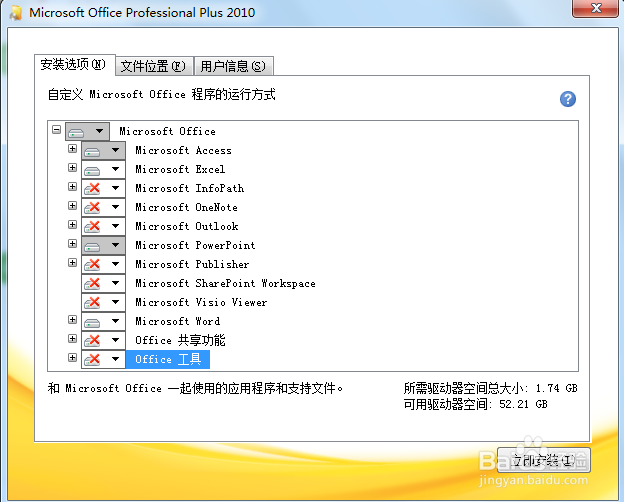624x502 pixels.
Task: Open install option dropdown for Office 工具
Action: click(x=103, y=359)
